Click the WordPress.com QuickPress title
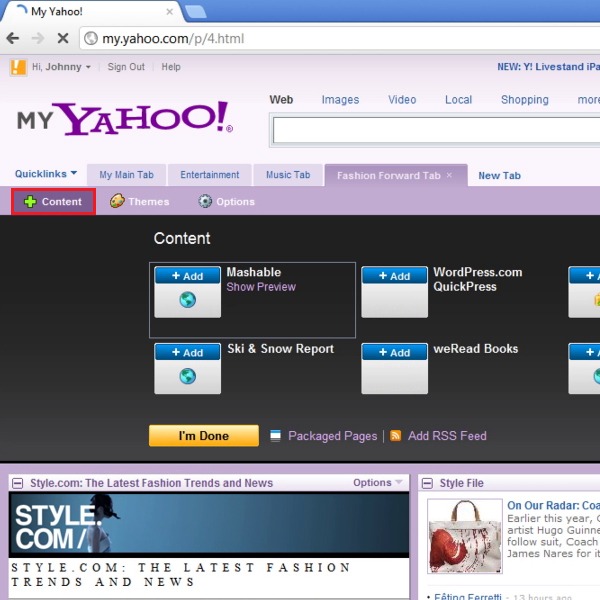 pyautogui.click(x=478, y=279)
